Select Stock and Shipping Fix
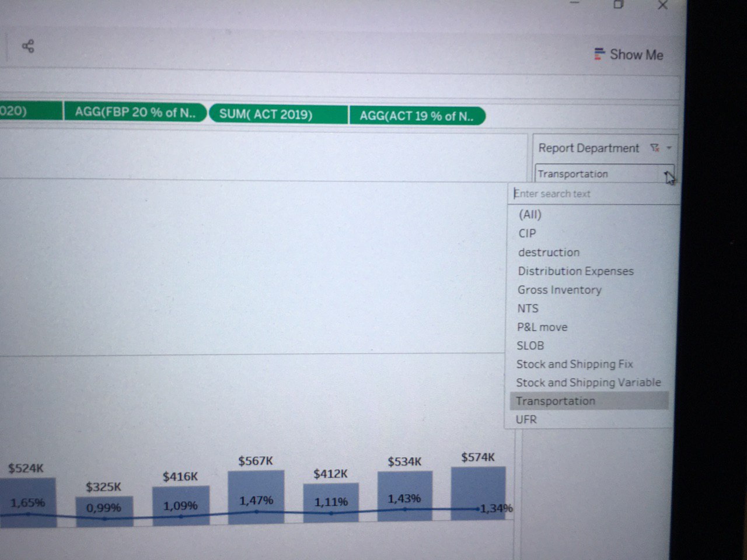This screenshot has width=747, height=560. point(574,364)
